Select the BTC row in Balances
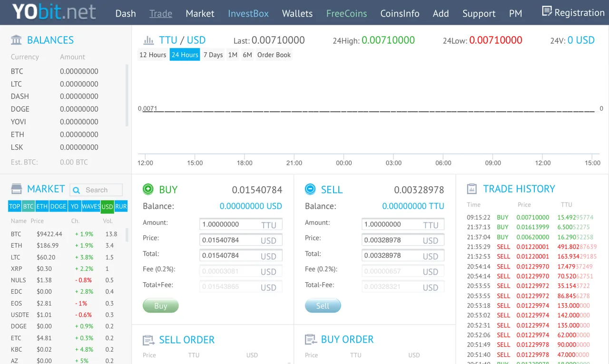This screenshot has width=609, height=364. point(67,71)
